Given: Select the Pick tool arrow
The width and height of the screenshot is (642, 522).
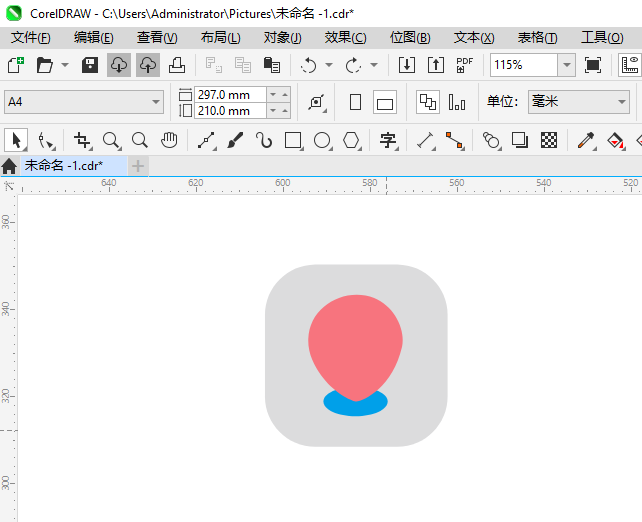Looking at the screenshot, I should (x=16, y=140).
